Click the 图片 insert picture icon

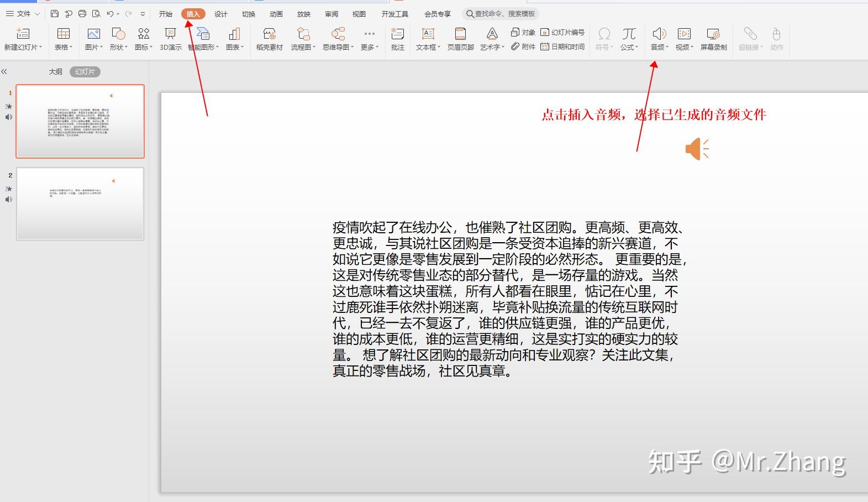[93, 34]
